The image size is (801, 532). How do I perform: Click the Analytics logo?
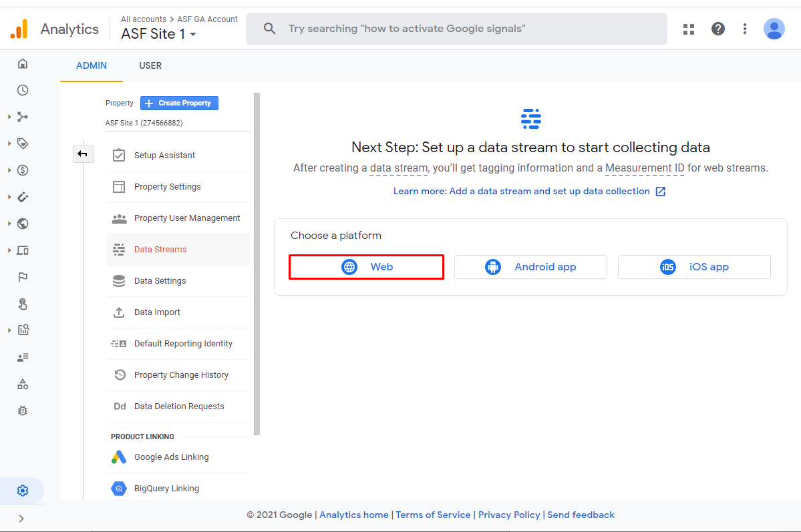tap(19, 29)
